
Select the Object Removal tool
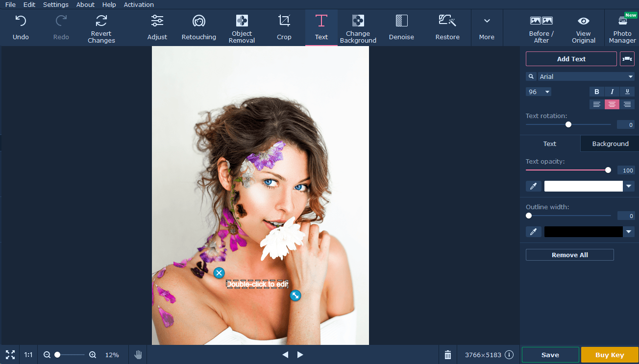(x=242, y=27)
